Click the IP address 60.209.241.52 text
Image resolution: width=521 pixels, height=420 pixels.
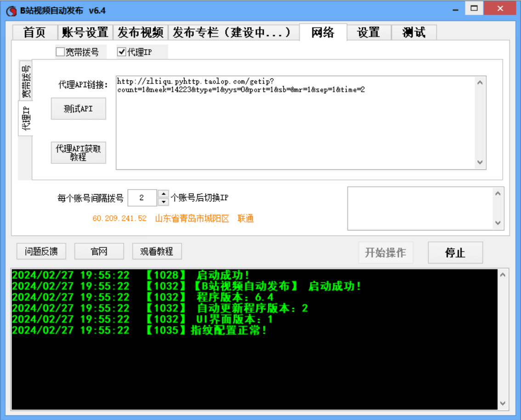[119, 218]
